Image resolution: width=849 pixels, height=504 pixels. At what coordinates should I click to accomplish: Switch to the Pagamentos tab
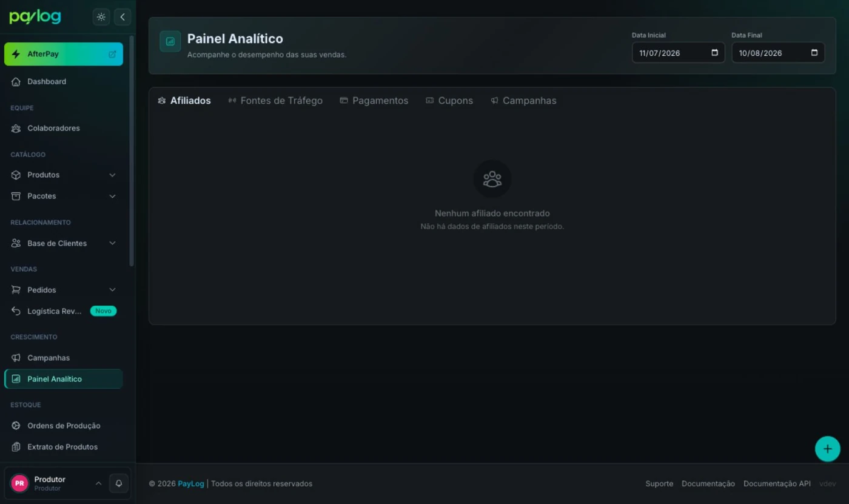point(374,101)
